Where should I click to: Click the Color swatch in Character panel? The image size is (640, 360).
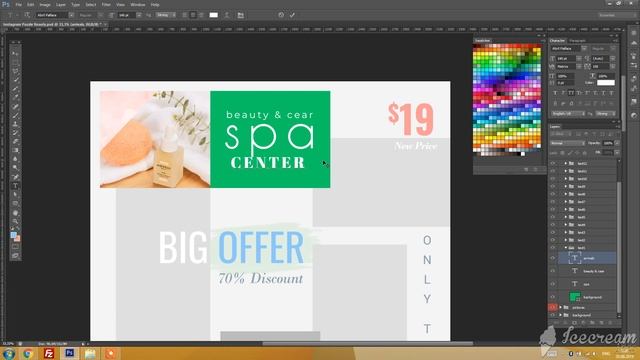pyautogui.click(x=606, y=83)
